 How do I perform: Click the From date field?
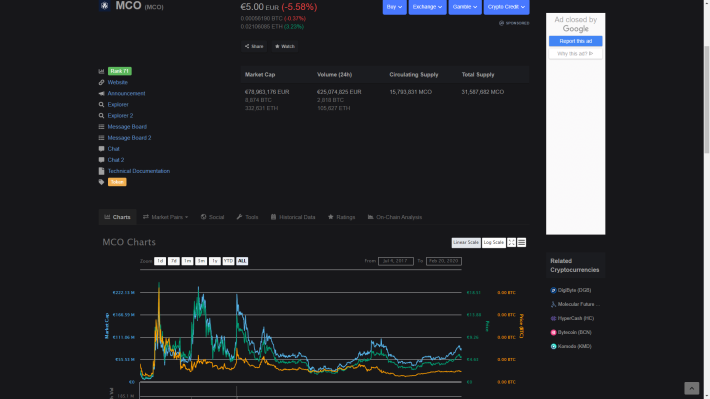click(x=396, y=261)
